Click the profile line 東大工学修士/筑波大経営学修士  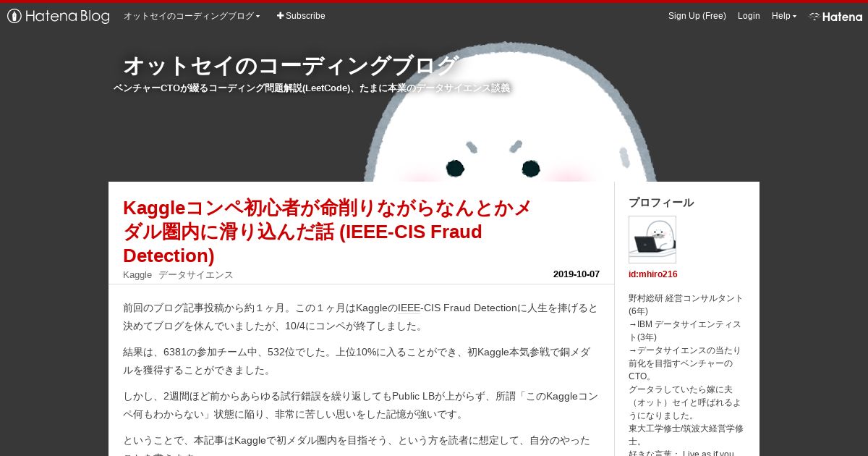[686, 435]
